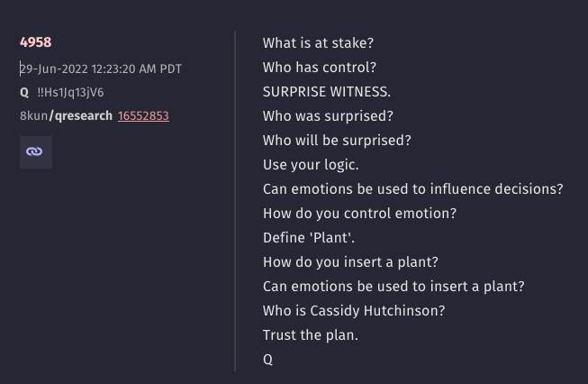The image size is (588, 384).
Task: Click the 'SURPRISE WITNESS.' line
Action: coord(327,92)
